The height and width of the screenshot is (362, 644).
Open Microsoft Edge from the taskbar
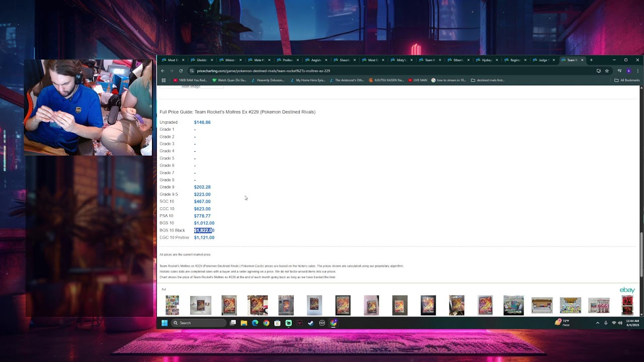coord(255,323)
